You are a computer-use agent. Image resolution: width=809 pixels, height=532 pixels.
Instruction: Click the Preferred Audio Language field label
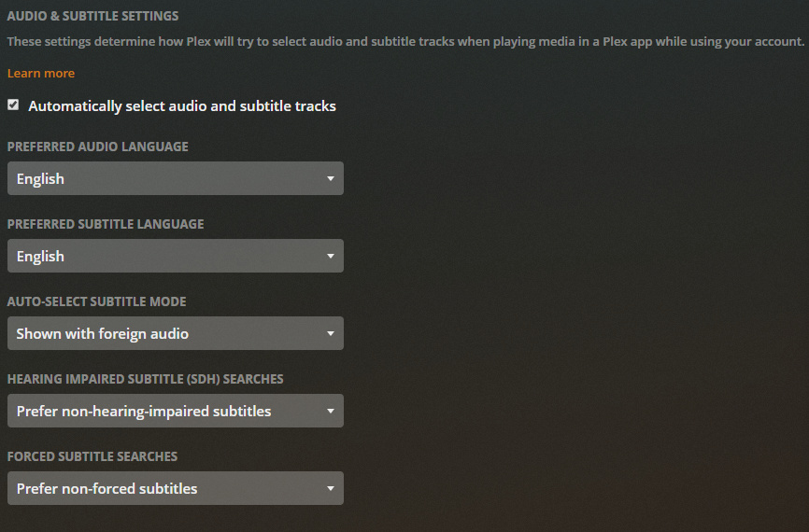tap(98, 147)
